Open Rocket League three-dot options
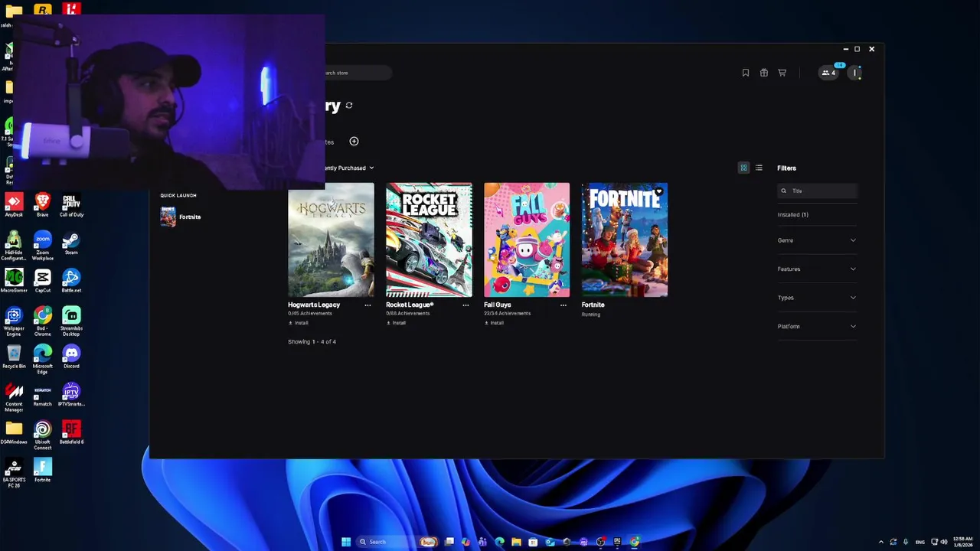 pos(465,305)
